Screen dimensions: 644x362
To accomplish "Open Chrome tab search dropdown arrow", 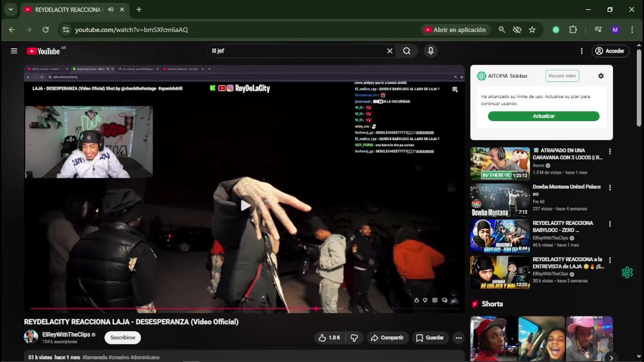I will point(11,9).
